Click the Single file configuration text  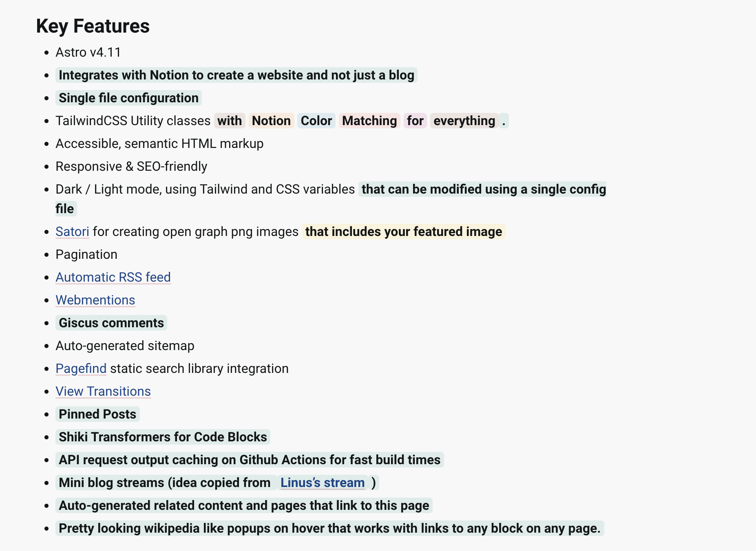(x=128, y=98)
